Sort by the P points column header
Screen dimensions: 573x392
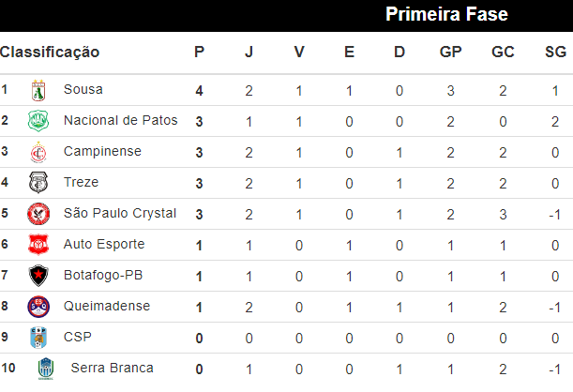point(199,53)
